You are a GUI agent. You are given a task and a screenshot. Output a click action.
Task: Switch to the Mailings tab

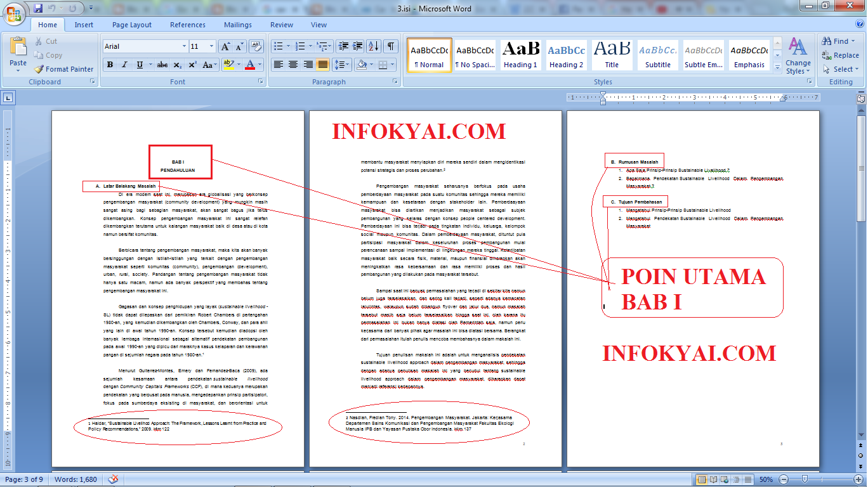point(238,25)
